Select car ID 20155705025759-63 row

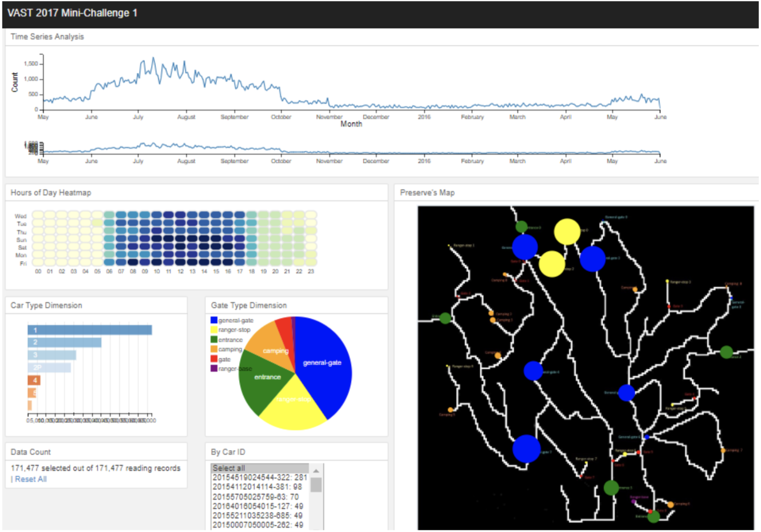point(259,497)
